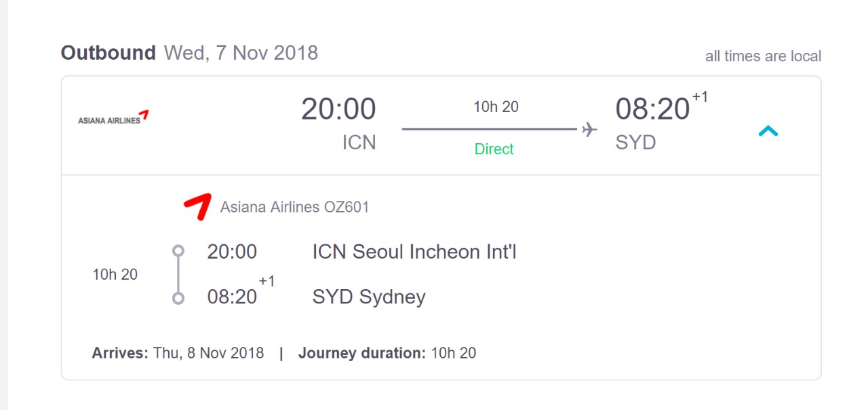Click the ICN airport code in header
Screen dimensions: 868x410
[359, 143]
